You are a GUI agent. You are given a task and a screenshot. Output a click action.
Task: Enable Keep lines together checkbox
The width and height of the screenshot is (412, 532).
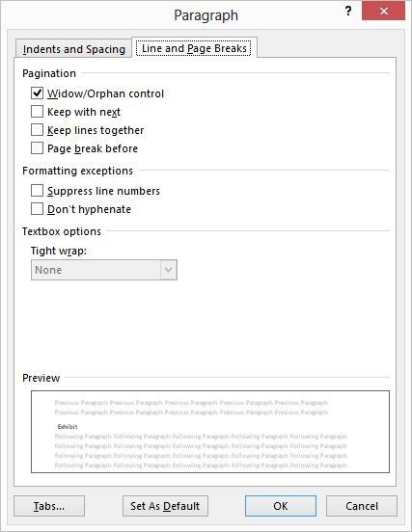37,129
